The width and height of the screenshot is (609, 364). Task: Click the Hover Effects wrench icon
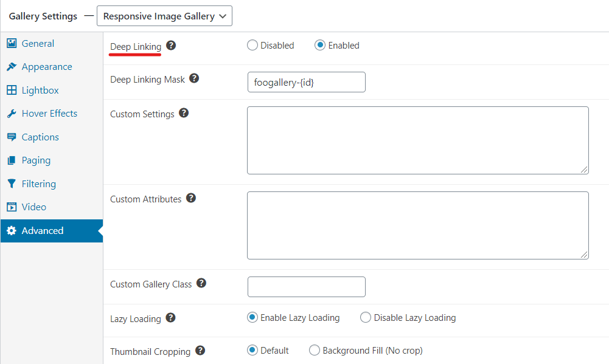[x=12, y=113]
